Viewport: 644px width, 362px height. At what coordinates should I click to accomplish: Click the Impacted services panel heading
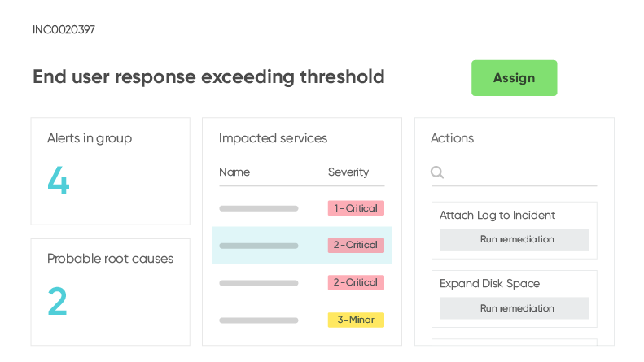(273, 138)
